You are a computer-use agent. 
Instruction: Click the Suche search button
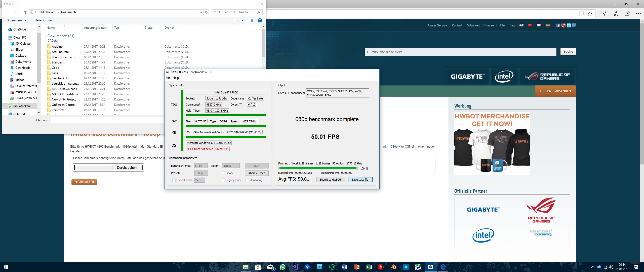pyautogui.click(x=568, y=52)
